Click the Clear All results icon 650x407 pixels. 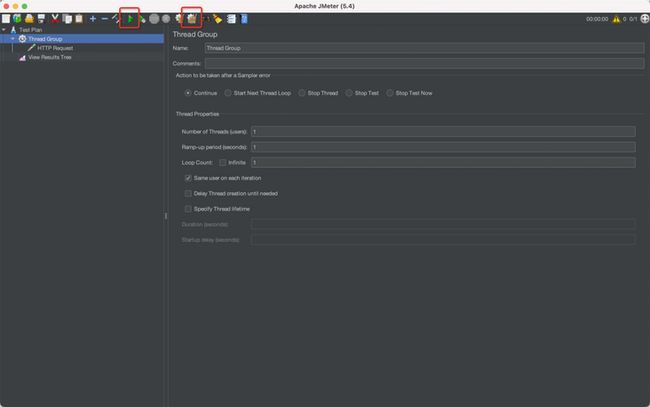coord(192,19)
